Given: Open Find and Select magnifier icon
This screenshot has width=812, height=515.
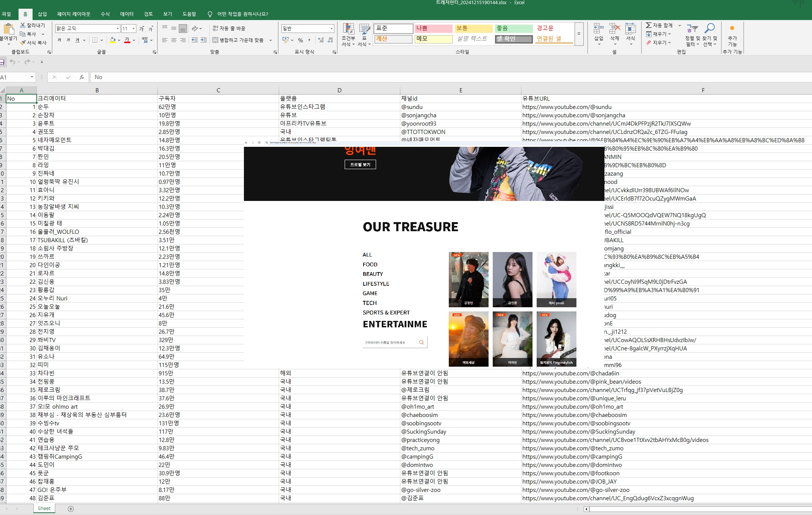Looking at the screenshot, I should tap(709, 28).
